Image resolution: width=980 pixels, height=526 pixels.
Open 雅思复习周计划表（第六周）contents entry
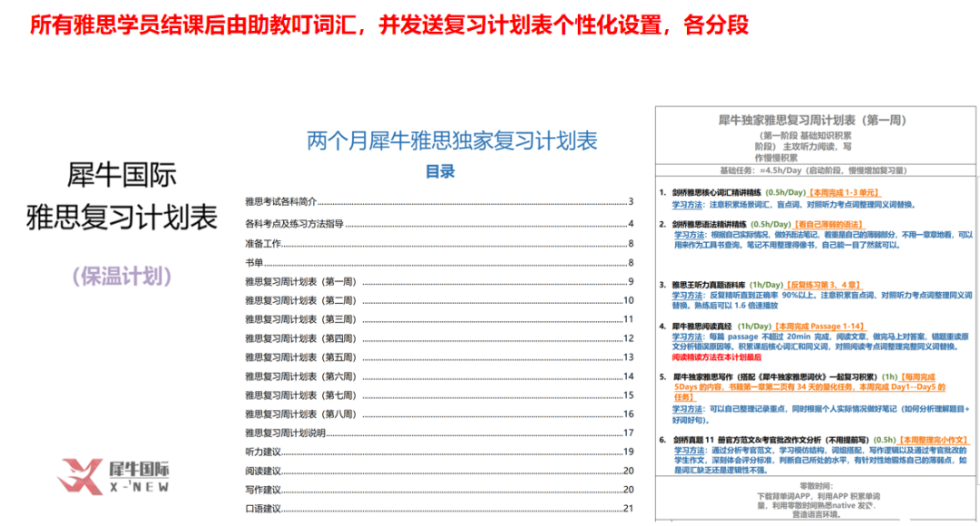pyautogui.click(x=439, y=376)
